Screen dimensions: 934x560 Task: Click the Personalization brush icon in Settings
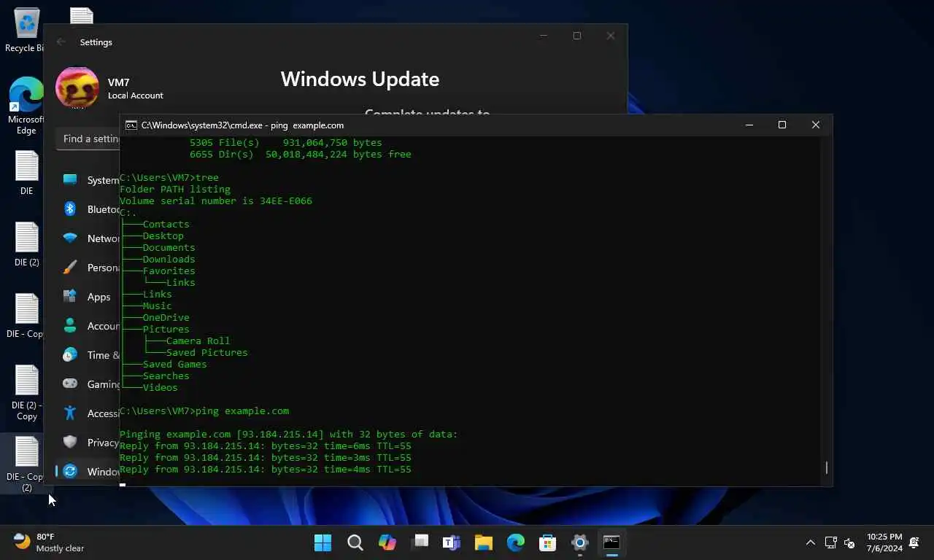pos(70,268)
